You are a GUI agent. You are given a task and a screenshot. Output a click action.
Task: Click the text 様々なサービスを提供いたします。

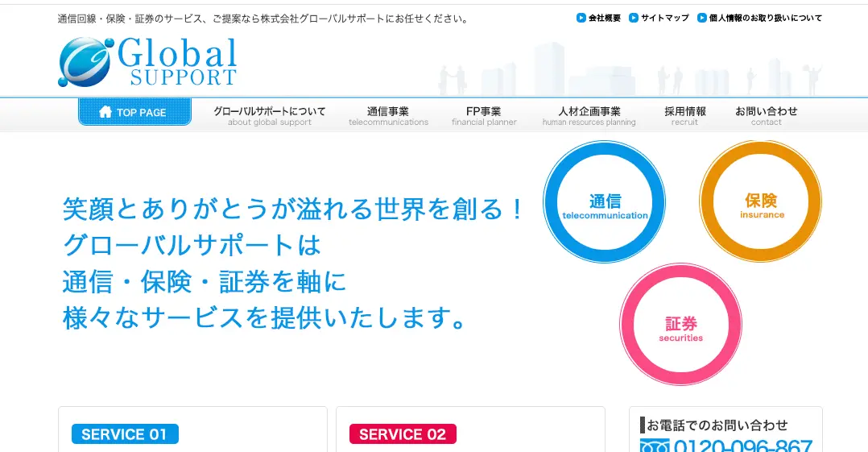[x=265, y=318]
